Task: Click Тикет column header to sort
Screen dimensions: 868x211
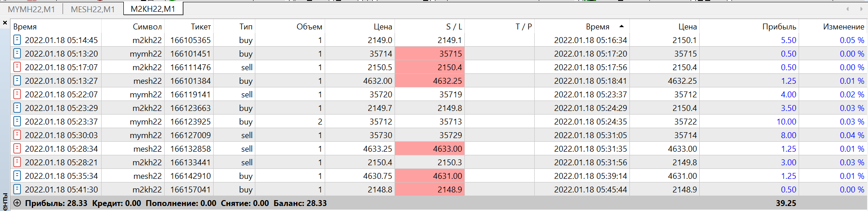Action: pyautogui.click(x=200, y=27)
